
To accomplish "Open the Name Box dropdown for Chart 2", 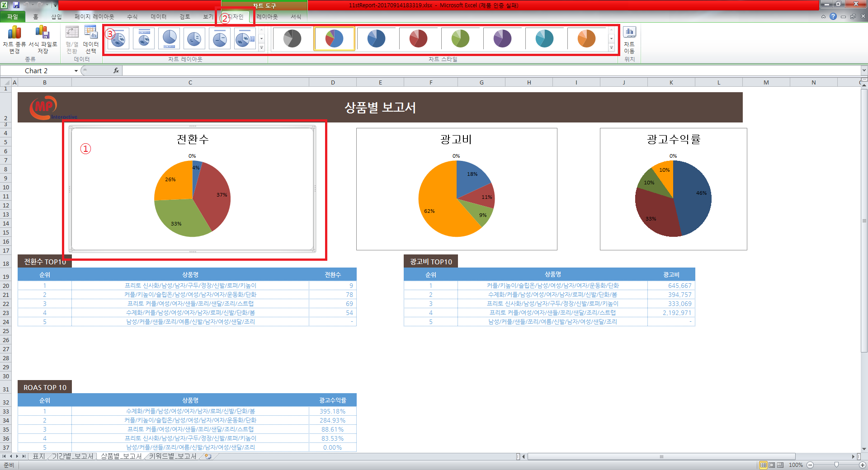I will coord(76,71).
